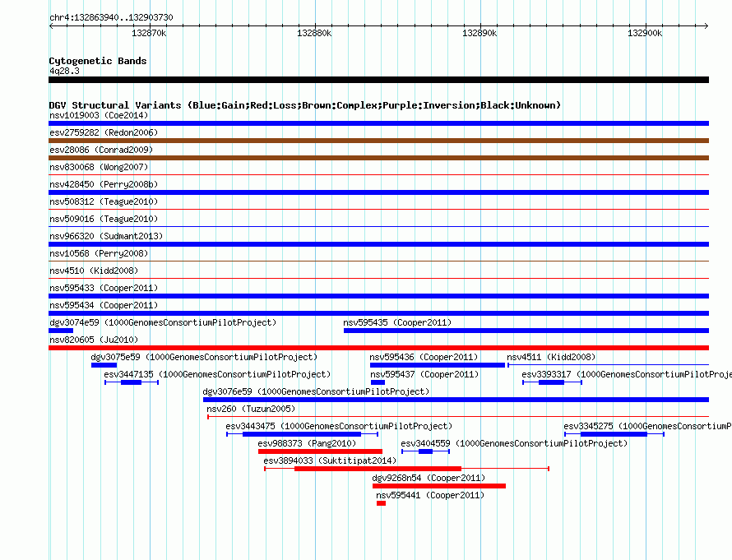Click the nsv1019003 (Coe2014) blue gain bar
Screen dimensions: 732x560
tap(378, 123)
